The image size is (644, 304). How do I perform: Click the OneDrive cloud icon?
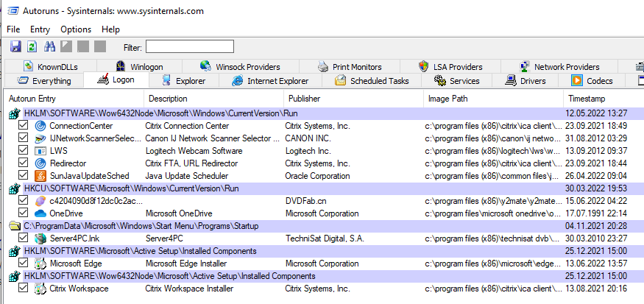coord(40,213)
